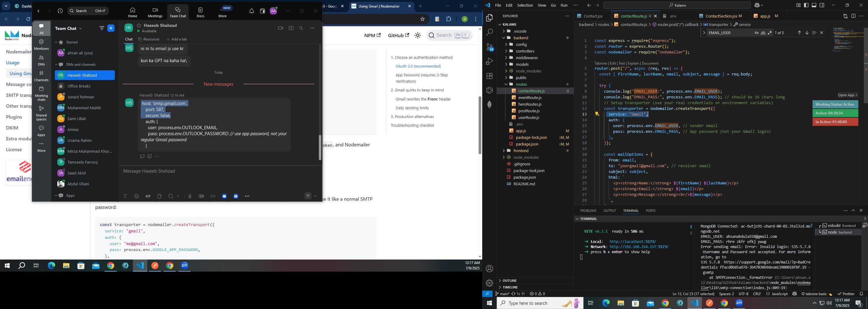Search in chat with Haseeb Shahzad
Viewport: 868px width, 309px height.
[x=301, y=28]
